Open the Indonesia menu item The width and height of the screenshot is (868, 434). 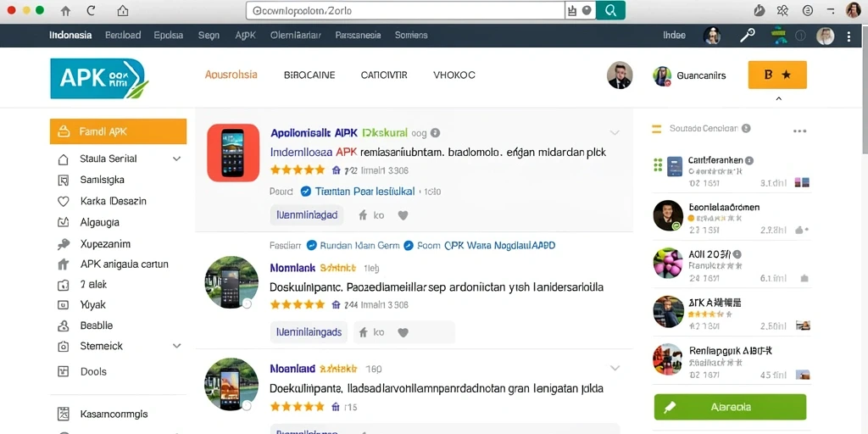click(70, 35)
